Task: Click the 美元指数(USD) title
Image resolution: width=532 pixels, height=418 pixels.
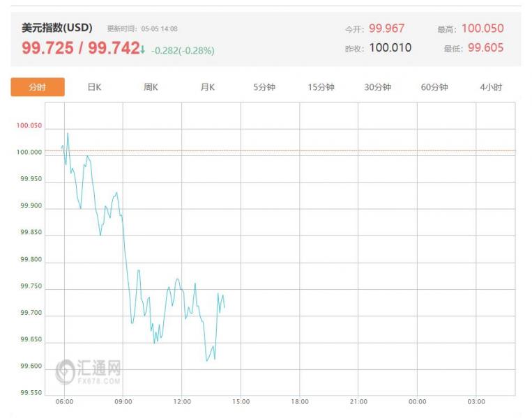Action: [x=57, y=27]
